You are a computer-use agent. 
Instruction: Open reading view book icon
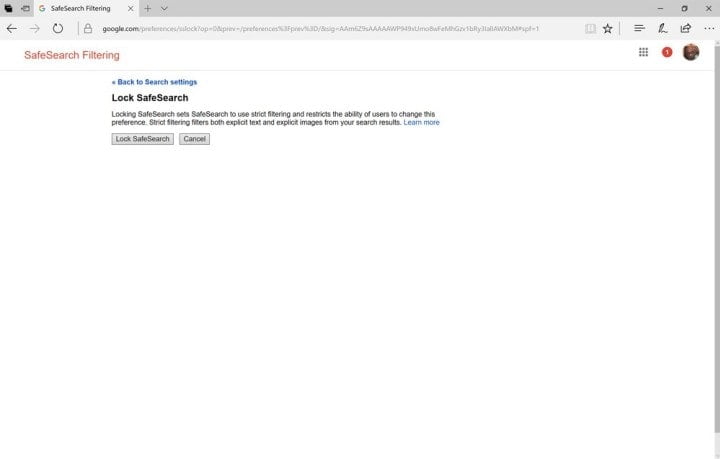coord(591,28)
